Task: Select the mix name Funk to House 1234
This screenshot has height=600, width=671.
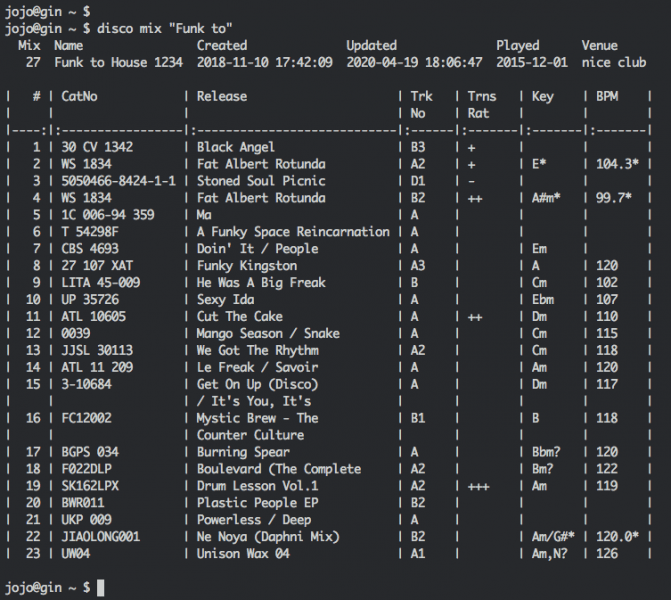Action: tap(119, 62)
